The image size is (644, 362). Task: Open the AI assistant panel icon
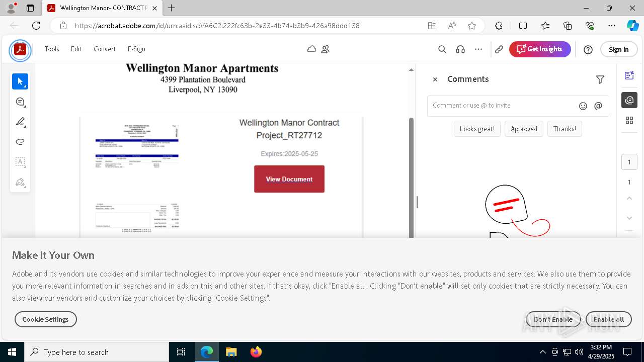[x=629, y=75]
